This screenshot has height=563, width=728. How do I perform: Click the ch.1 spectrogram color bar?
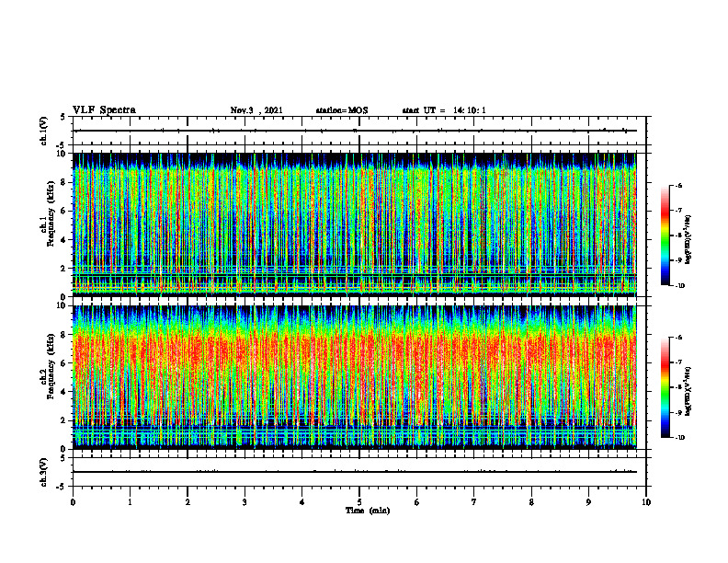(x=665, y=236)
